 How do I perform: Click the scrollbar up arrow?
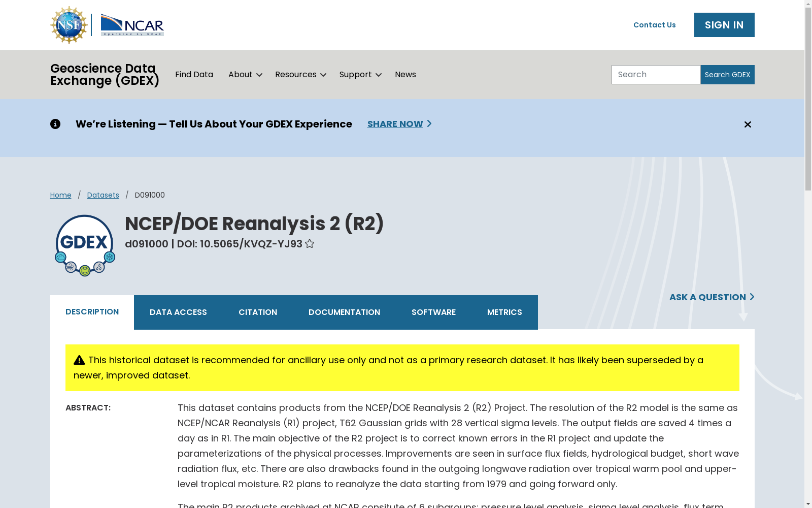pyautogui.click(x=808, y=4)
